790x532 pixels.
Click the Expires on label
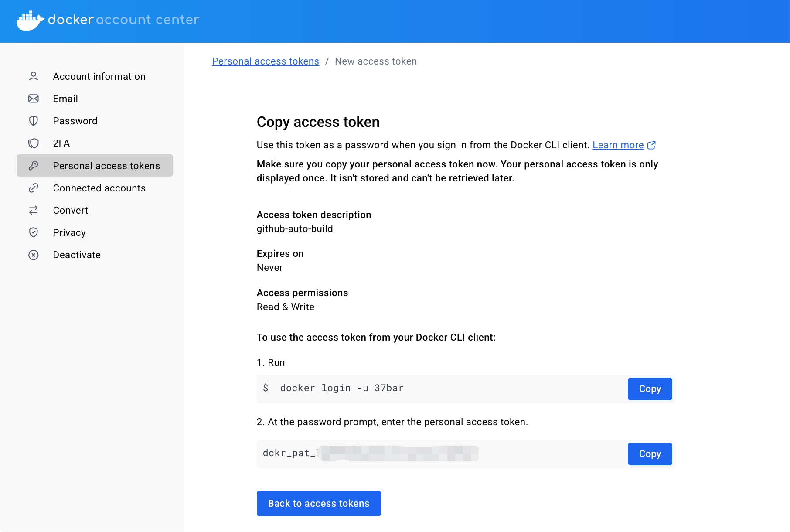(x=280, y=254)
